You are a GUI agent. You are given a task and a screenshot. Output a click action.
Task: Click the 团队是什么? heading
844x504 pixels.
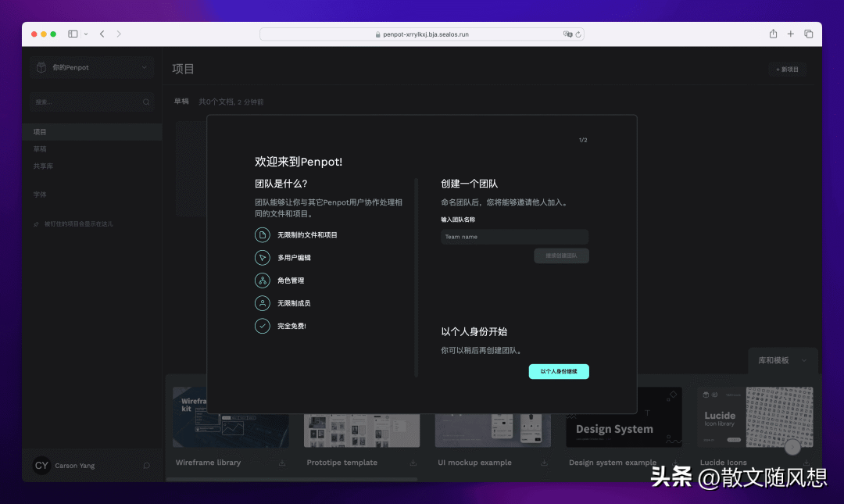[281, 184]
